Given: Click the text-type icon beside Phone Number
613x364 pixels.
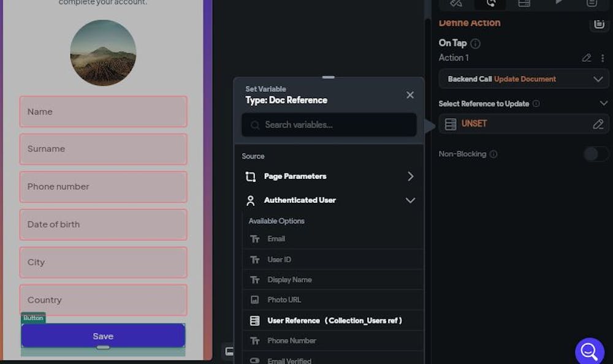Looking at the screenshot, I should pyautogui.click(x=255, y=341).
